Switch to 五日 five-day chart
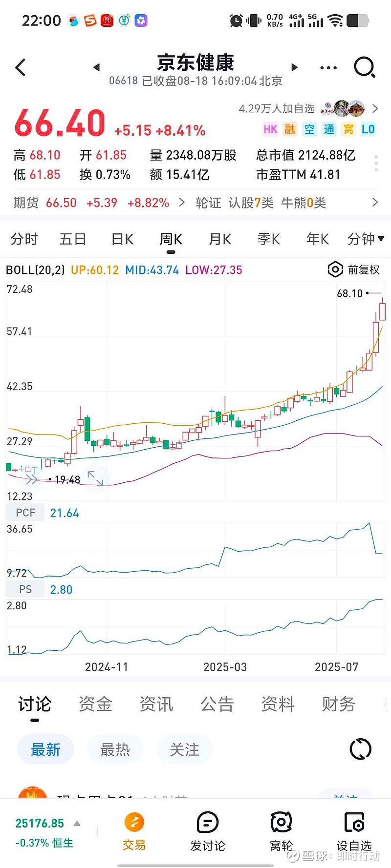Image resolution: width=391 pixels, height=868 pixels. pos(73,239)
